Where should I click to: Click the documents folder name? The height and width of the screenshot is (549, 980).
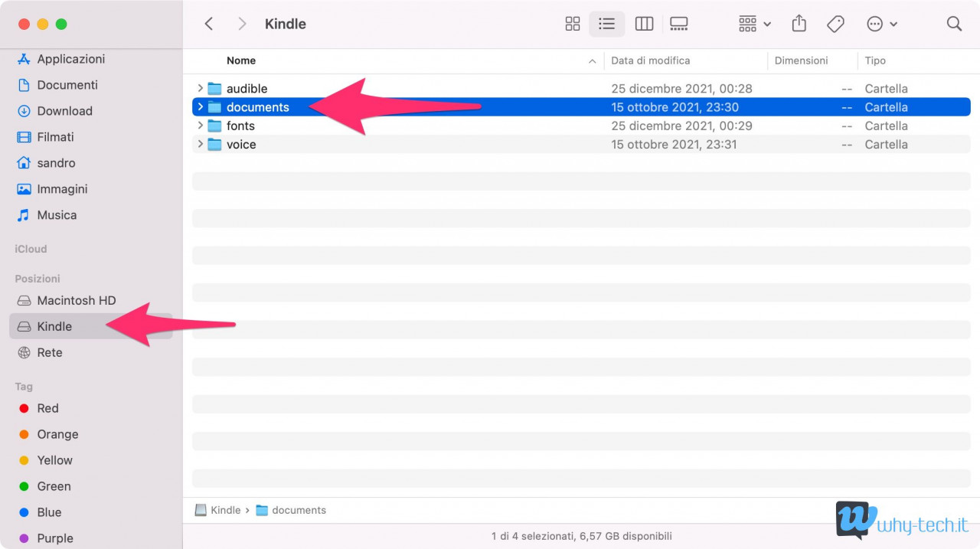(x=258, y=107)
